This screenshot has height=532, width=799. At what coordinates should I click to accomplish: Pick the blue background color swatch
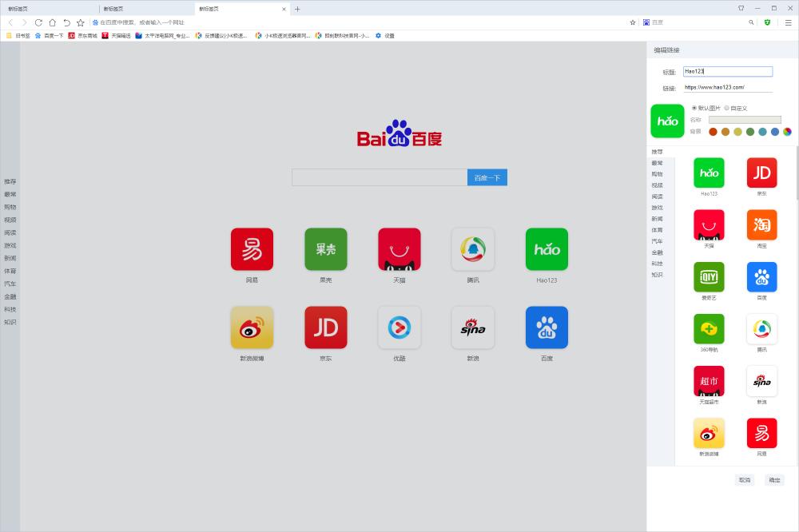coord(775,132)
